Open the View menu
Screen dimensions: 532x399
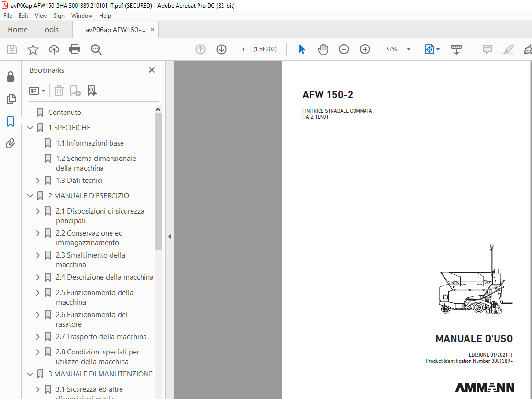point(41,16)
